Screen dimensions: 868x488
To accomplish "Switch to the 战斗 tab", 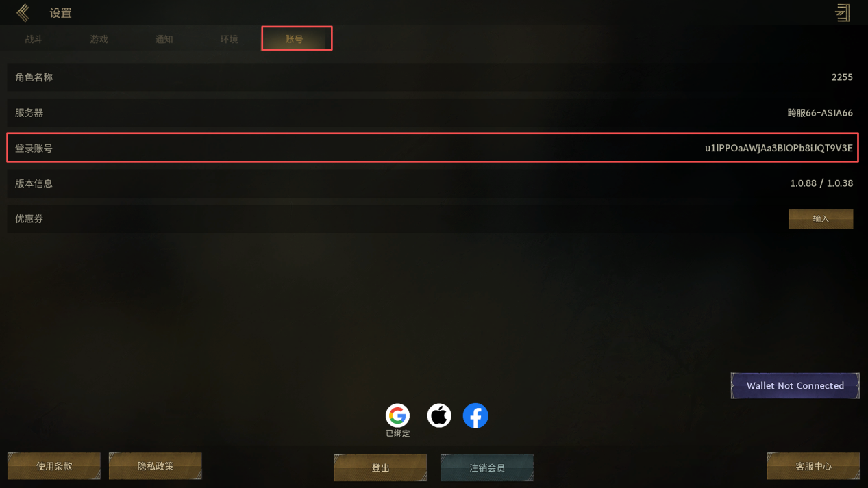I will coord(34,39).
